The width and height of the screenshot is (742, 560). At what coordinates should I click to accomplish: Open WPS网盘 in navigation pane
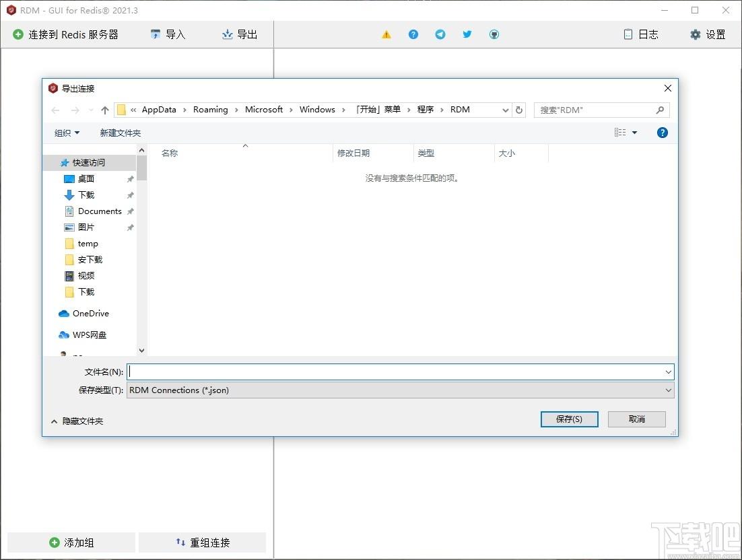pos(89,335)
